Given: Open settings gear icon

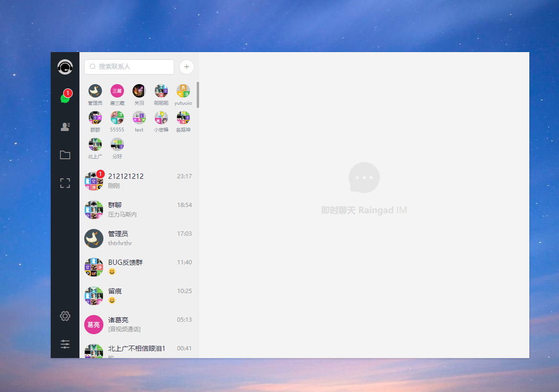Looking at the screenshot, I should tap(65, 316).
